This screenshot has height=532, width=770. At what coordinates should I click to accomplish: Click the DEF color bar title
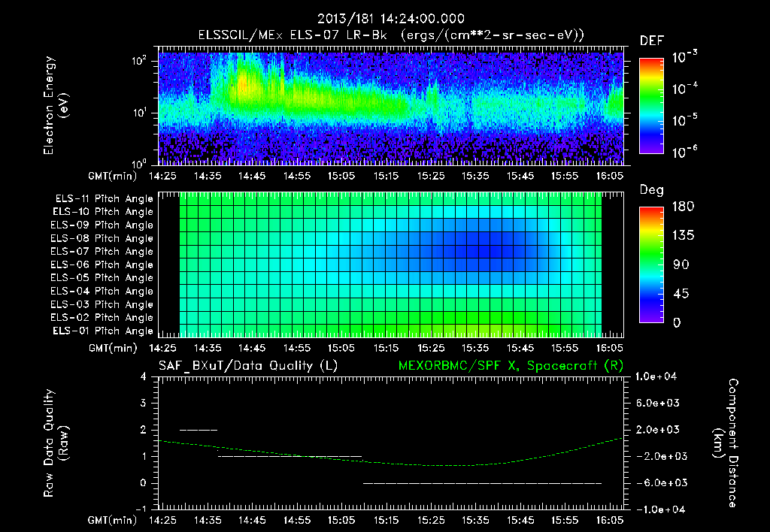652,41
